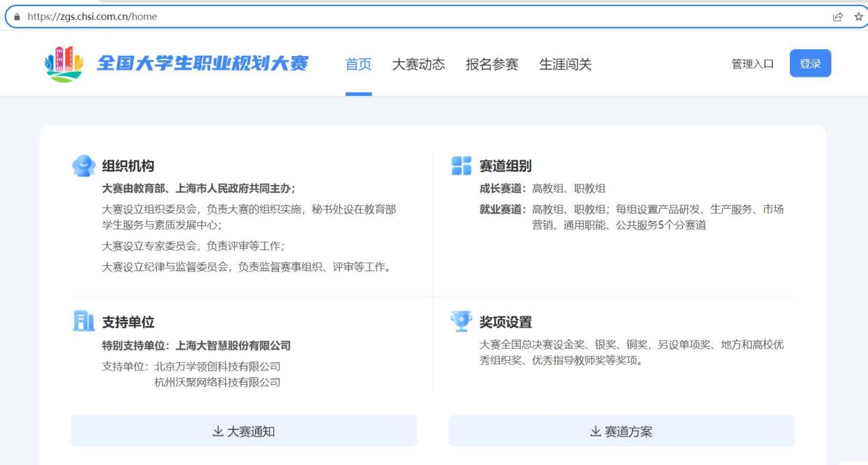Screen dimensions: 868x465
Task: Open the 生涯闯关 tab
Action: point(565,64)
